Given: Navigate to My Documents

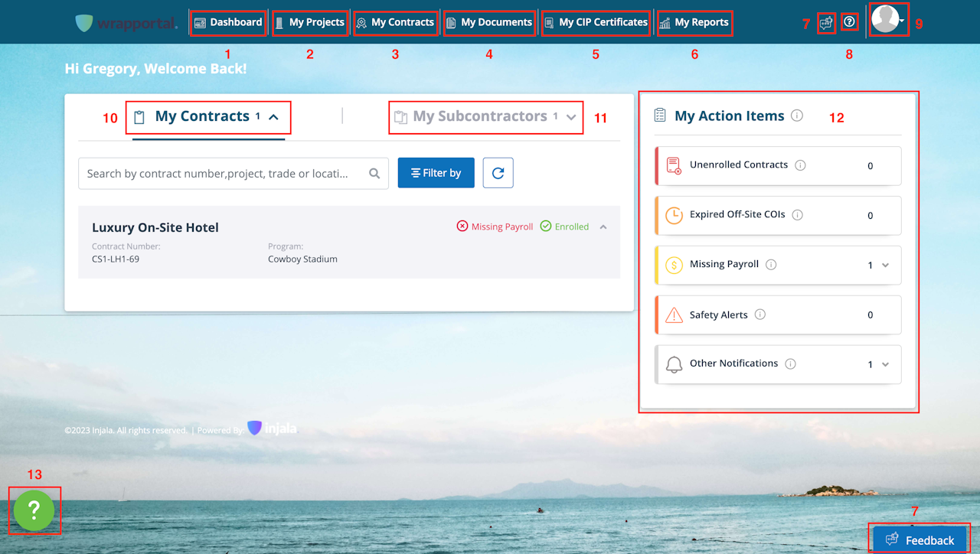Looking at the screenshot, I should (489, 22).
